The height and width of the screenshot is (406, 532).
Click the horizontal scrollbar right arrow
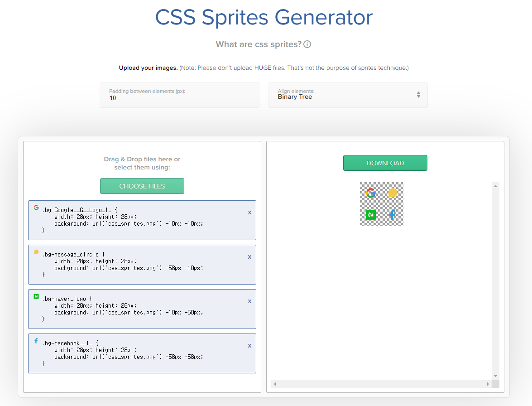[488, 384]
